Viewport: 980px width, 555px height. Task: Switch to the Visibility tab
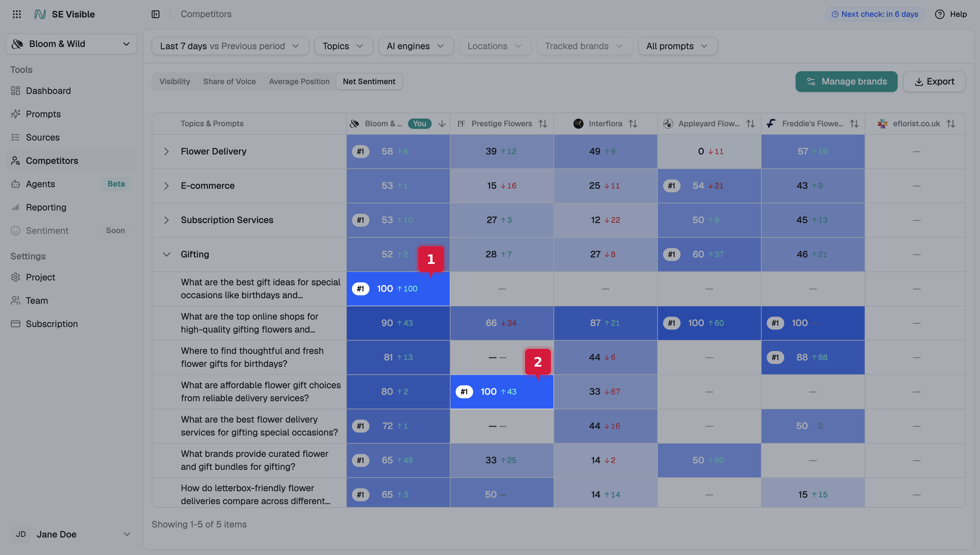click(175, 82)
